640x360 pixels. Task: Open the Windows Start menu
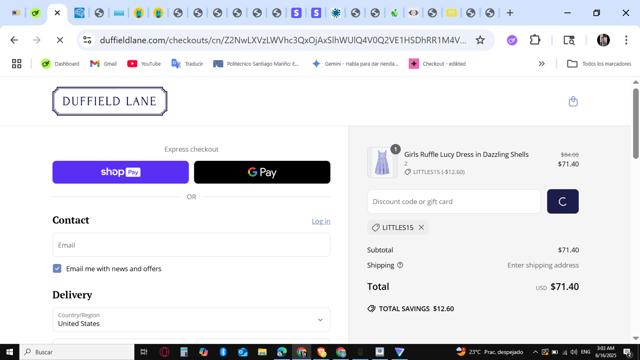9,352
